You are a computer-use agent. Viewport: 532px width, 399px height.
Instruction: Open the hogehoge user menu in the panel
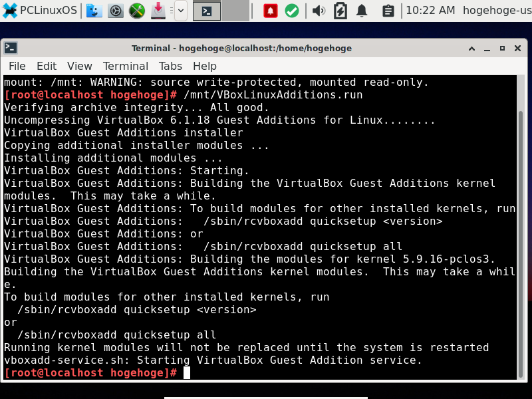pos(497,11)
